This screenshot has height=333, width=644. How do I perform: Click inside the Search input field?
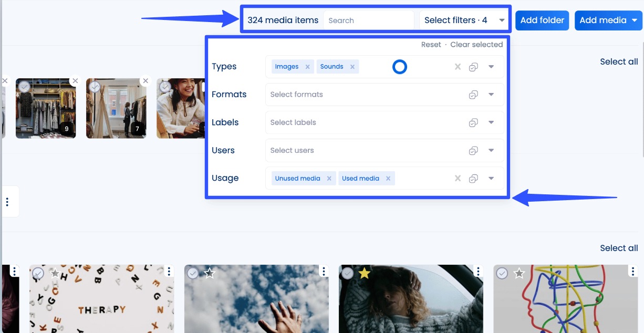(368, 20)
